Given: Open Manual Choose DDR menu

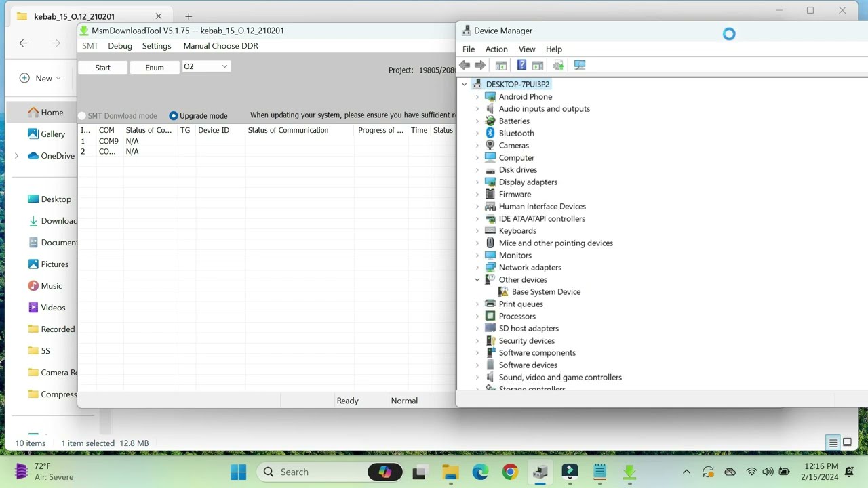Looking at the screenshot, I should click(x=221, y=46).
